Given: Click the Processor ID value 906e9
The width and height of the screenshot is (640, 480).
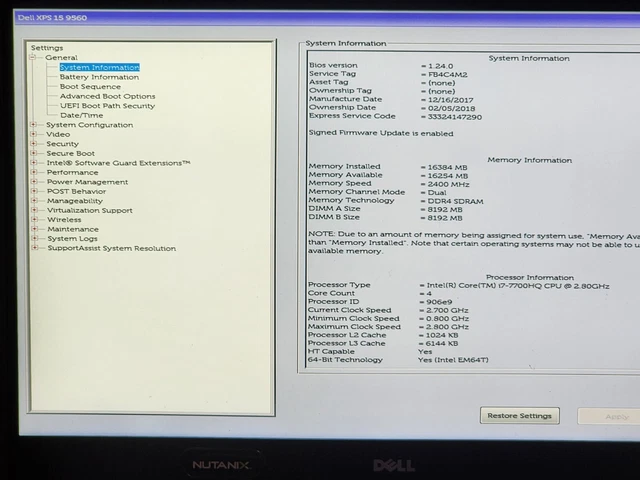Looking at the screenshot, I should click(x=439, y=302).
